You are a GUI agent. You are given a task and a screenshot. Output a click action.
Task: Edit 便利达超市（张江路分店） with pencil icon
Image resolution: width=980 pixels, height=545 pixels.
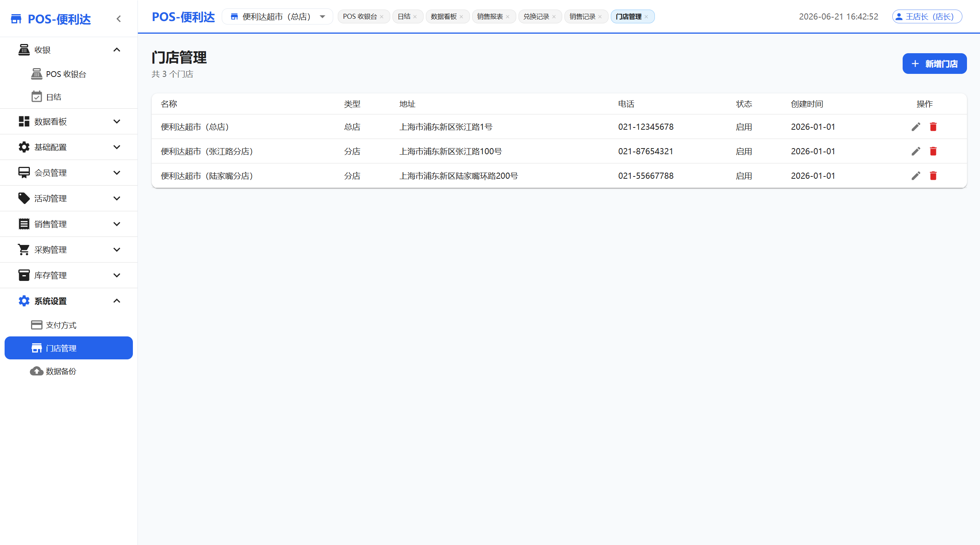916,151
